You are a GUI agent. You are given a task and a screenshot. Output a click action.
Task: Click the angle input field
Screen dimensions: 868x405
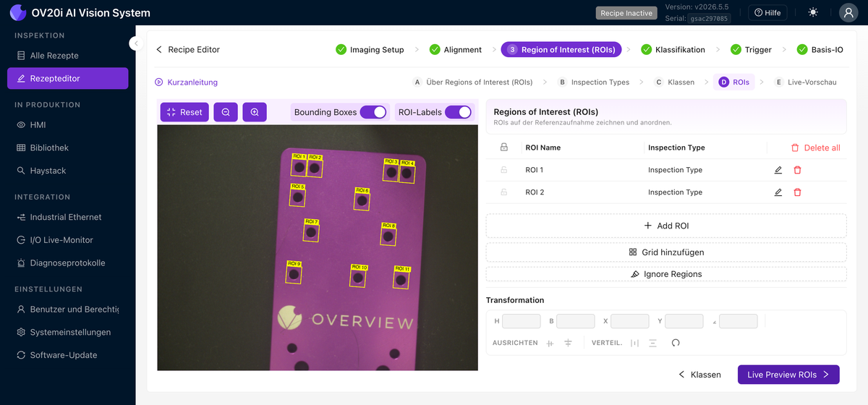pyautogui.click(x=739, y=321)
